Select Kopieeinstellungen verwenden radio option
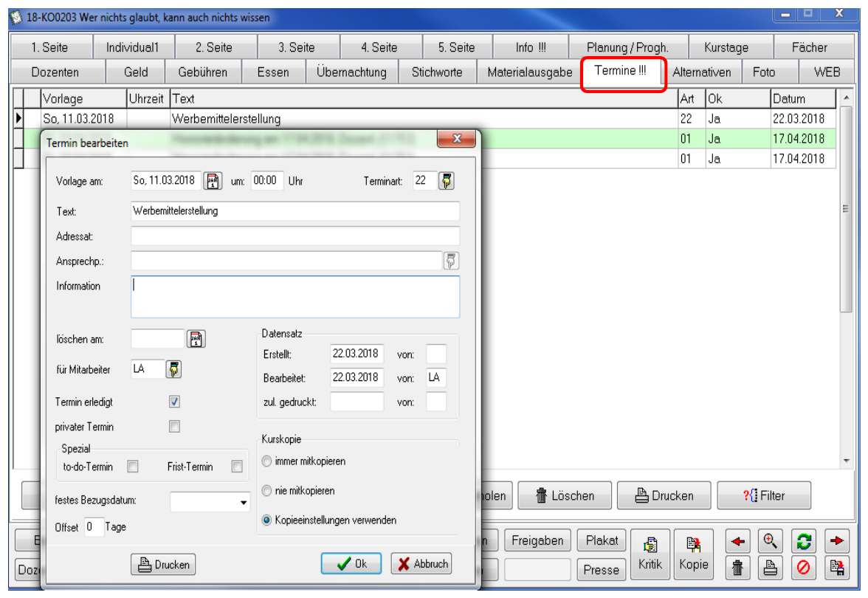 [267, 520]
